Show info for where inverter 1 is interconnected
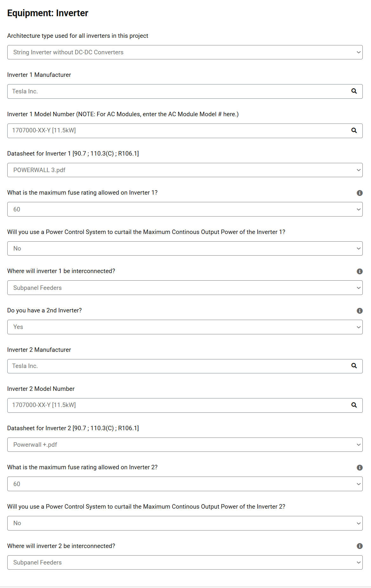The image size is (371, 588). (x=360, y=271)
